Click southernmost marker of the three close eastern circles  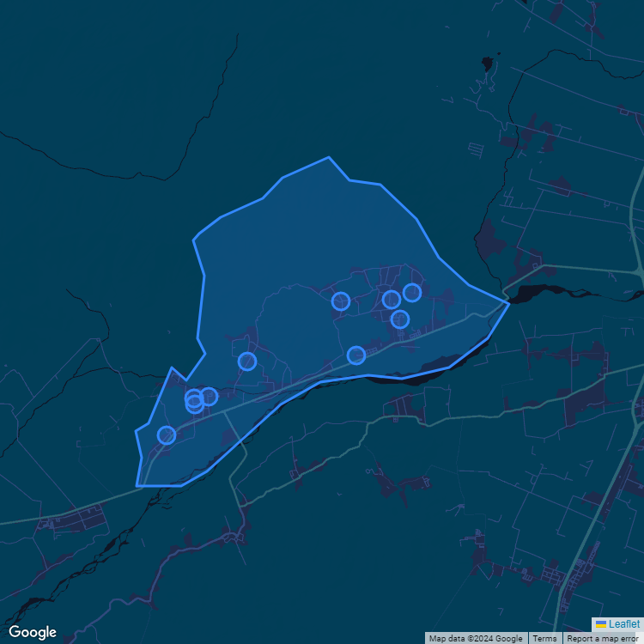point(400,319)
